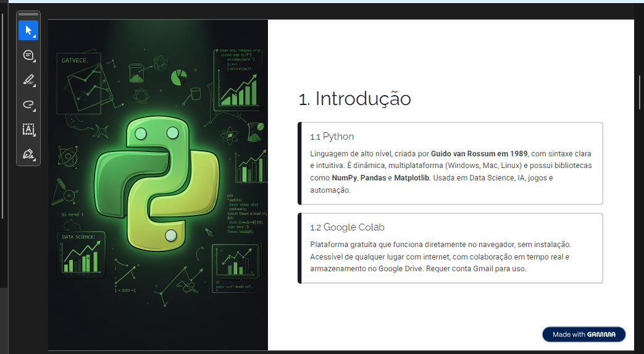This screenshot has height=354, width=644.
Task: Click the 'DATA SCIENCE' chart in illustration
Action: click(x=81, y=255)
